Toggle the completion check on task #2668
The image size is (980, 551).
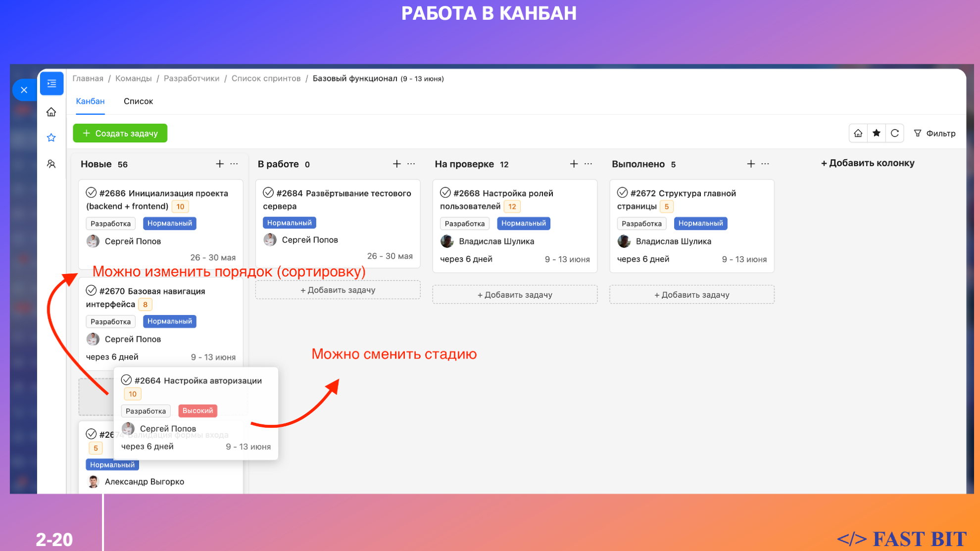[445, 193]
